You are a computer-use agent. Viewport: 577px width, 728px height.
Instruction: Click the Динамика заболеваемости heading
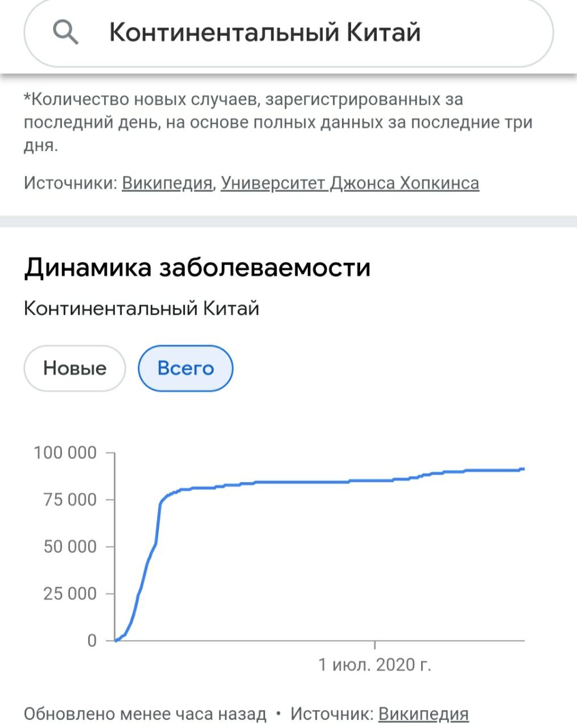197,267
